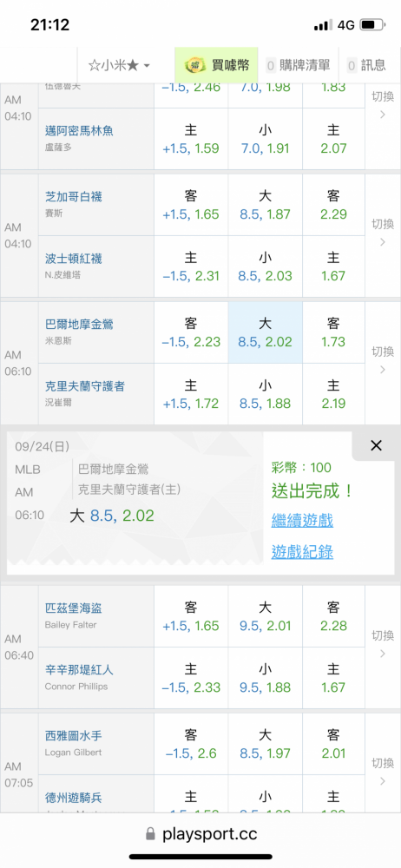Select 小 8.5, 1.88 for Guardians

pyautogui.click(x=266, y=394)
